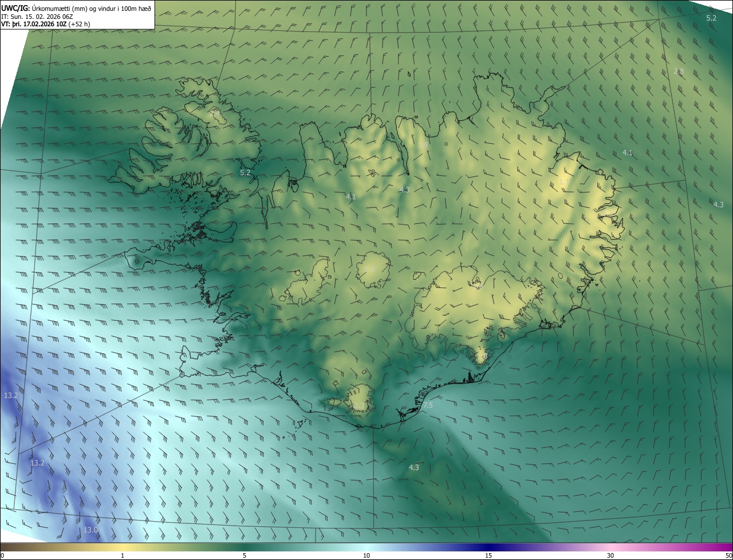Screen dimensions: 733x560
Task: Click the initial time "IT: Sun. 15. 02. 2026 06Z"
Action: tap(37, 17)
